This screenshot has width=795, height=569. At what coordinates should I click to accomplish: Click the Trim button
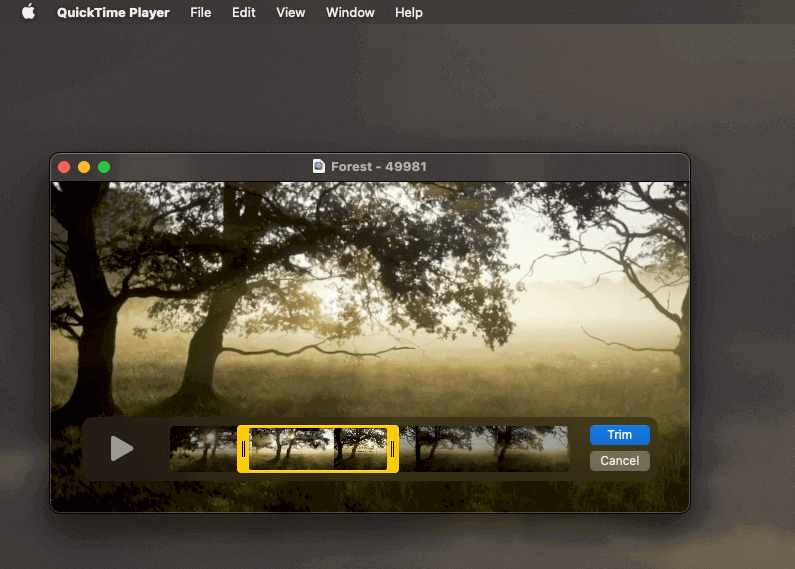tap(620, 435)
